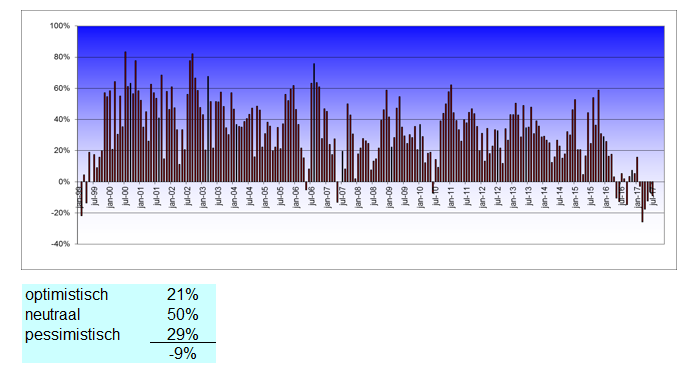The height and width of the screenshot is (368, 697).
Task: Select the neutraal label cell
Action: 52,315
